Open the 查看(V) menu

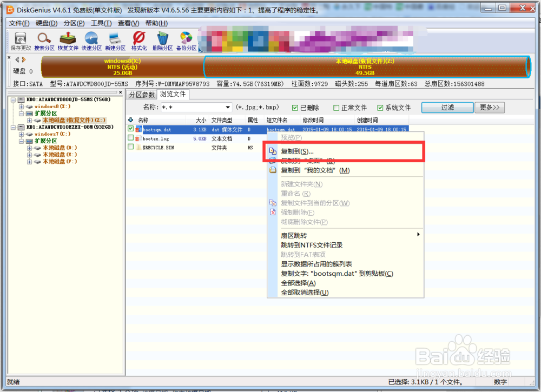click(x=128, y=23)
